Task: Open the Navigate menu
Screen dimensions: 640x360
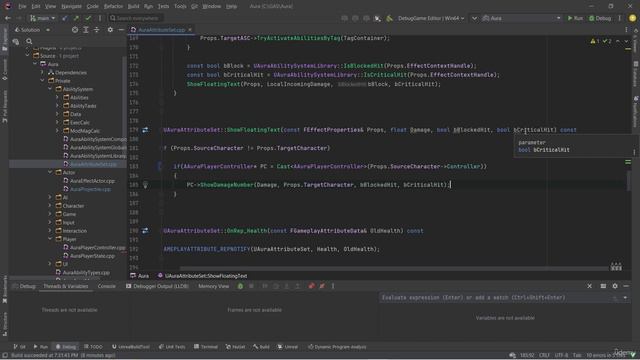Action: click(x=71, y=6)
